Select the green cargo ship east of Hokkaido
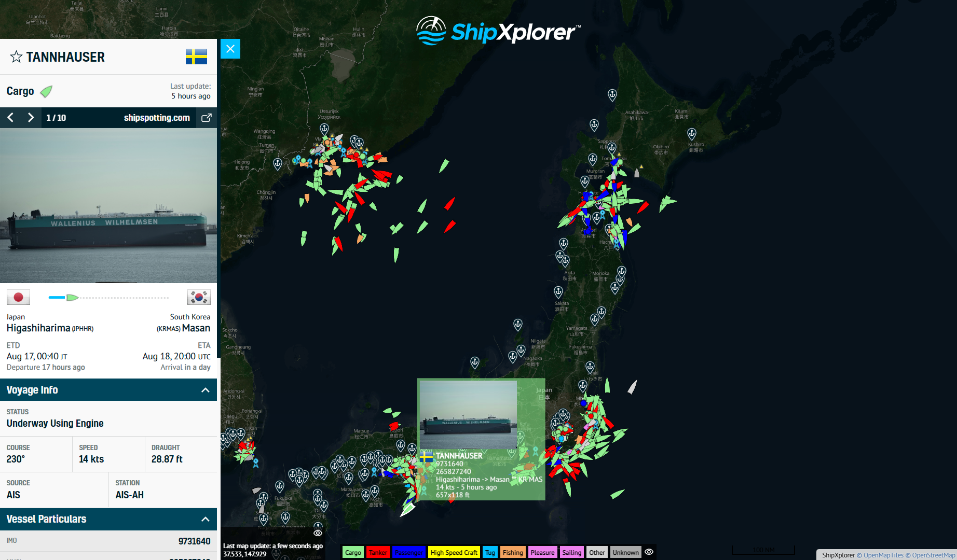Screen dimensions: 957x560 [x=667, y=203]
